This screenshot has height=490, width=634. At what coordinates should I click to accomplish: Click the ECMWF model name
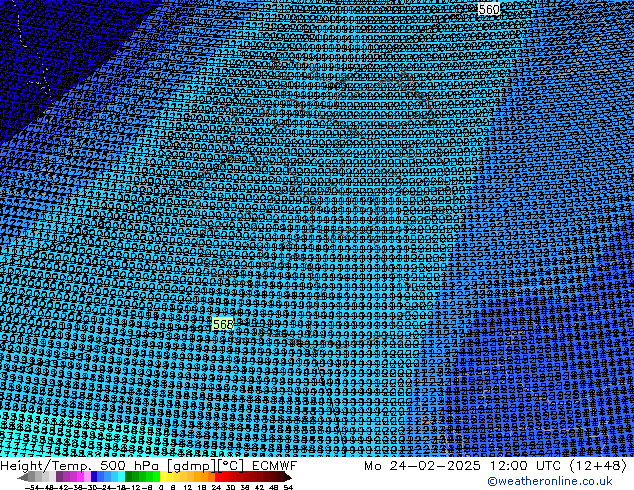click(x=275, y=466)
